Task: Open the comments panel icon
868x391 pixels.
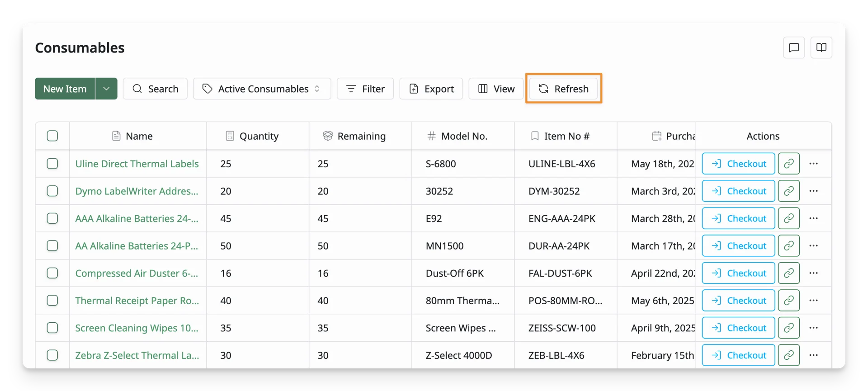Action: (794, 47)
